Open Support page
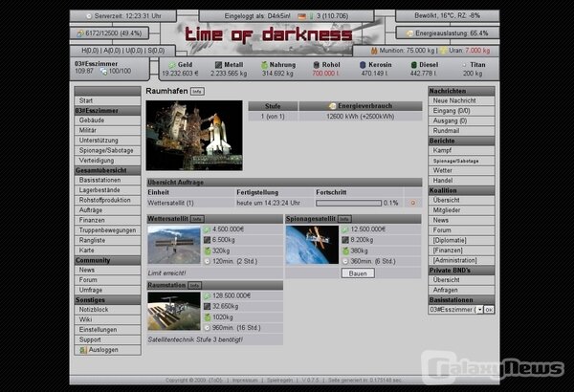The image size is (574, 392). (107, 339)
